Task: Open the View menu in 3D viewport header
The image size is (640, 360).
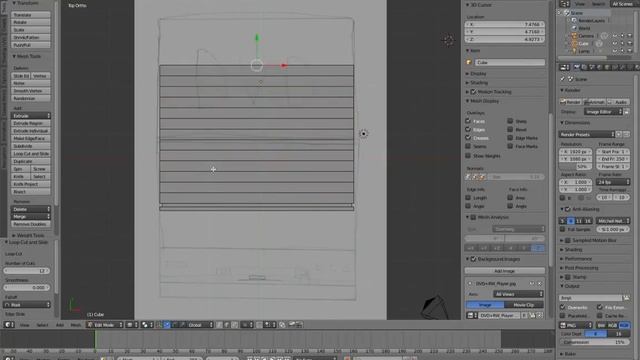Action: 24,325
